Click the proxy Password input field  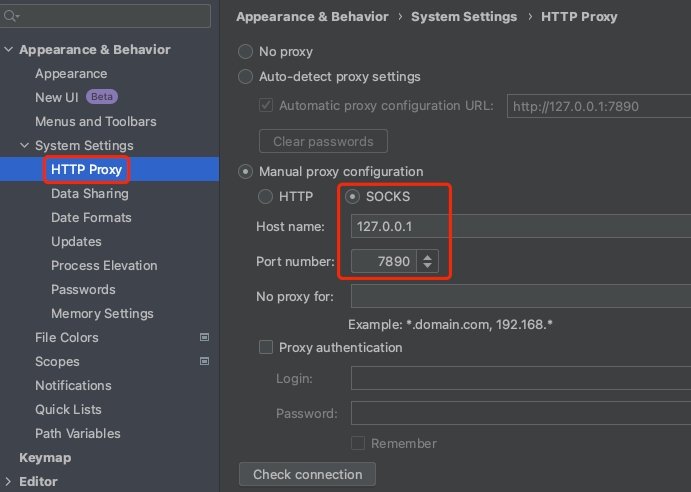[x=521, y=413]
